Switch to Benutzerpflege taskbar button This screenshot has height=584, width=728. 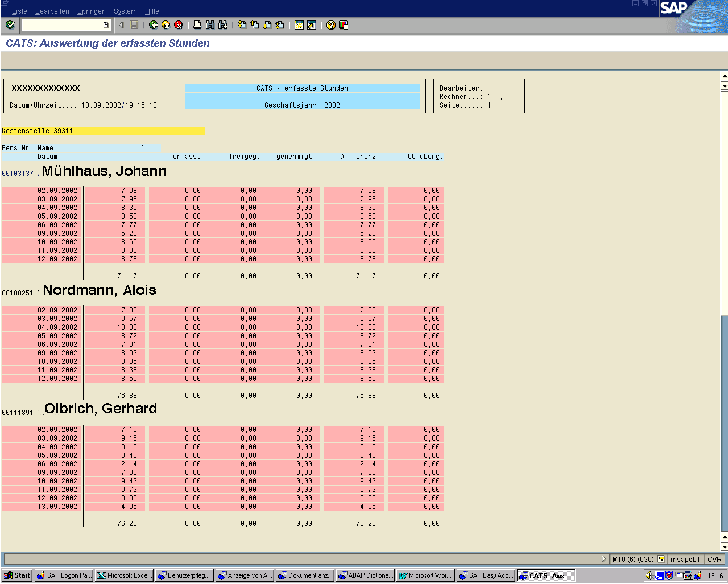pyautogui.click(x=184, y=575)
